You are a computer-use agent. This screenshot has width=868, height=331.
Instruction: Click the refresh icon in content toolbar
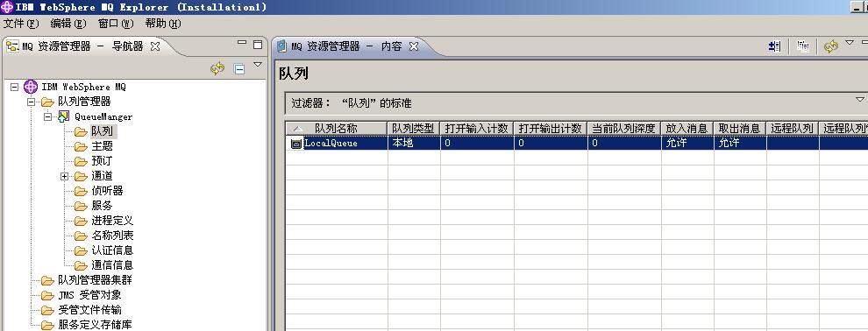[x=831, y=46]
